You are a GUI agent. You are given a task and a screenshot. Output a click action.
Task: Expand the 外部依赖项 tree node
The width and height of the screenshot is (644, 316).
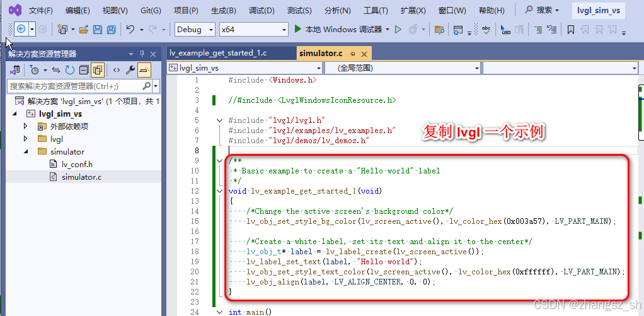(25, 127)
